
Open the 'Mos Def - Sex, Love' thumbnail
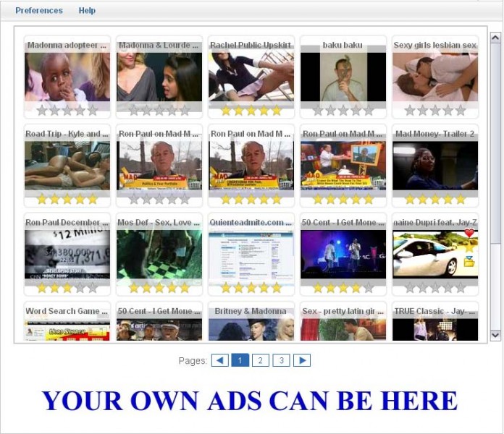pos(159,254)
